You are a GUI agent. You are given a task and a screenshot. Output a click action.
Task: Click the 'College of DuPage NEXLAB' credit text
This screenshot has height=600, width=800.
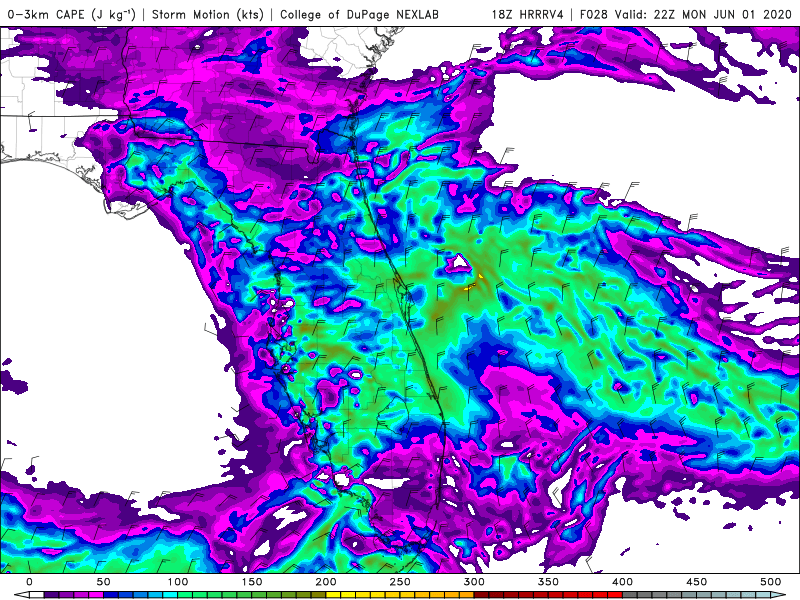(359, 14)
